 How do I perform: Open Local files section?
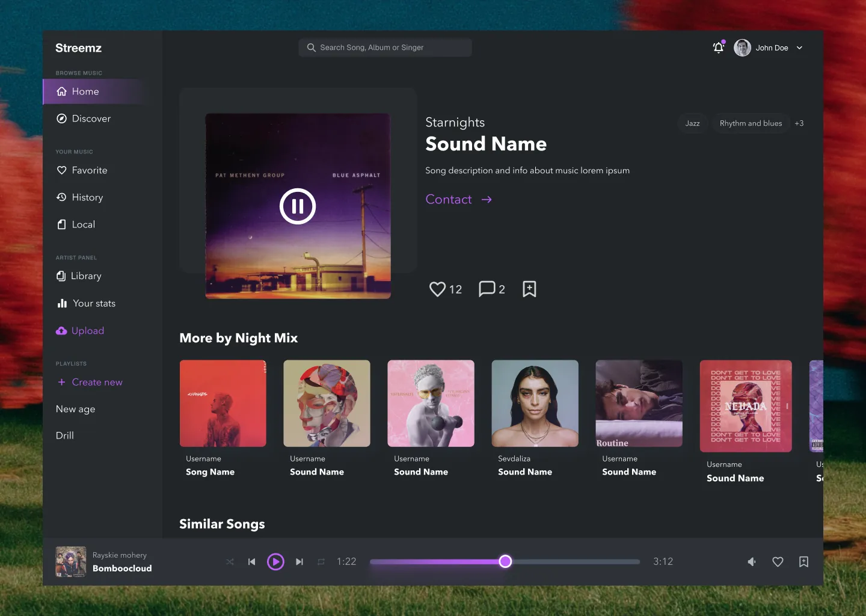[x=76, y=224]
